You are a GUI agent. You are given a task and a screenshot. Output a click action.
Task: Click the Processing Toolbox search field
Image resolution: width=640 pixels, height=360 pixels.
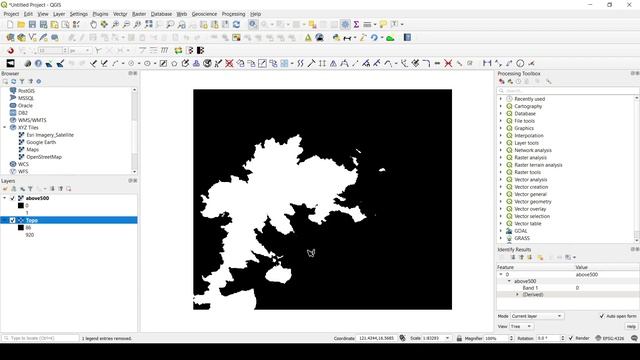point(568,91)
